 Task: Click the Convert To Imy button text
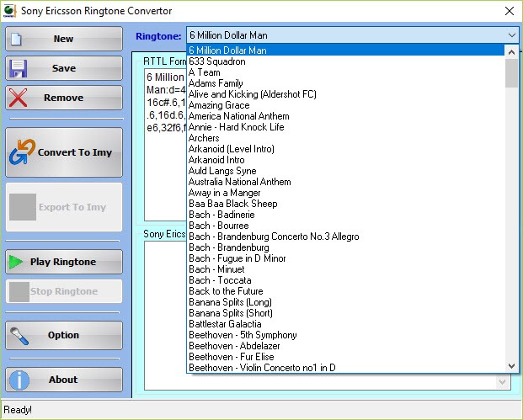pyautogui.click(x=75, y=152)
